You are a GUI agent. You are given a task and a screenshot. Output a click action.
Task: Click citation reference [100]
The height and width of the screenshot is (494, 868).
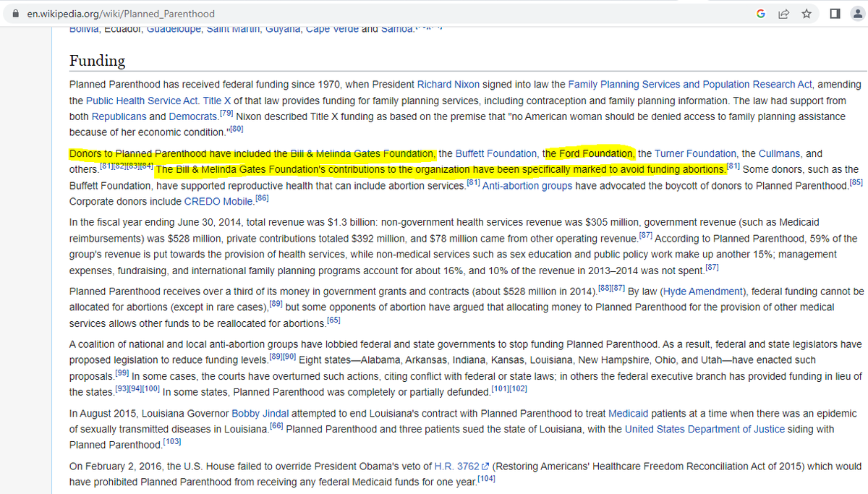click(x=151, y=388)
